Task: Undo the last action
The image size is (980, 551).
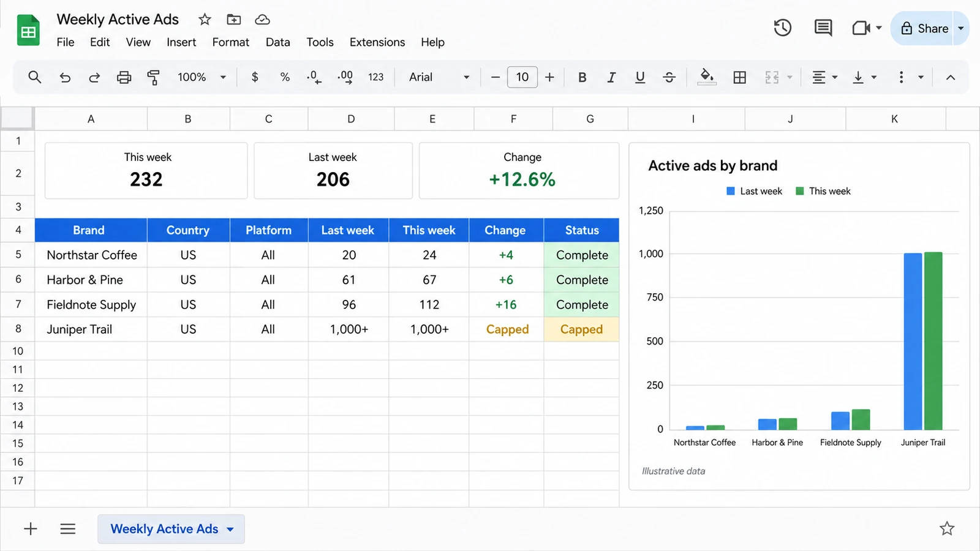Action: (x=65, y=77)
